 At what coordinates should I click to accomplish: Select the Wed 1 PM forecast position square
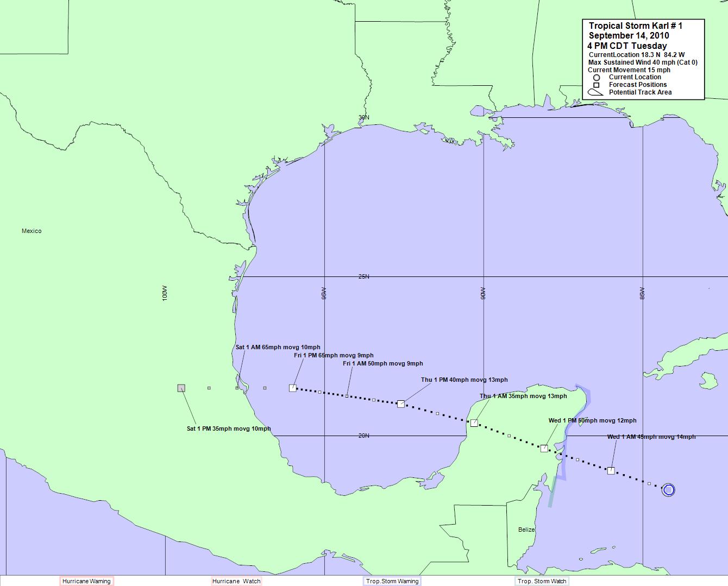point(544,448)
